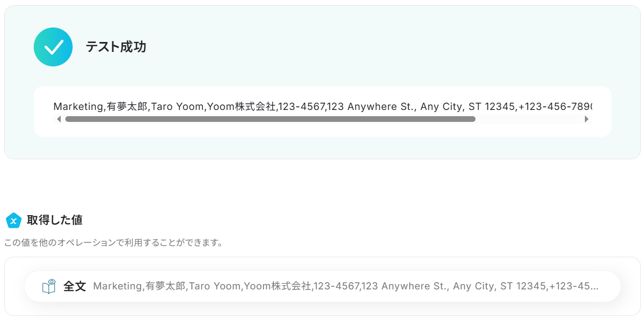Click the green checkmark success icon
This screenshot has width=644, height=320.
pyautogui.click(x=53, y=47)
